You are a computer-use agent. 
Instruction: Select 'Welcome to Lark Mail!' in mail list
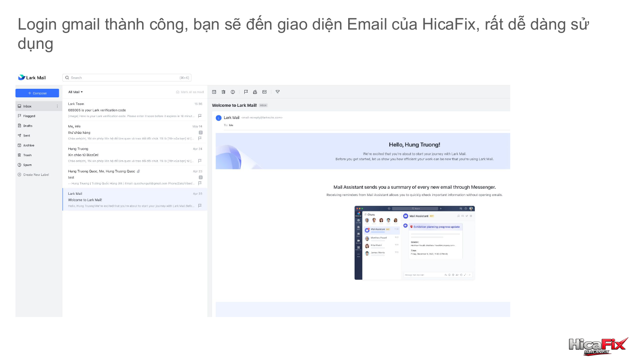click(x=135, y=199)
